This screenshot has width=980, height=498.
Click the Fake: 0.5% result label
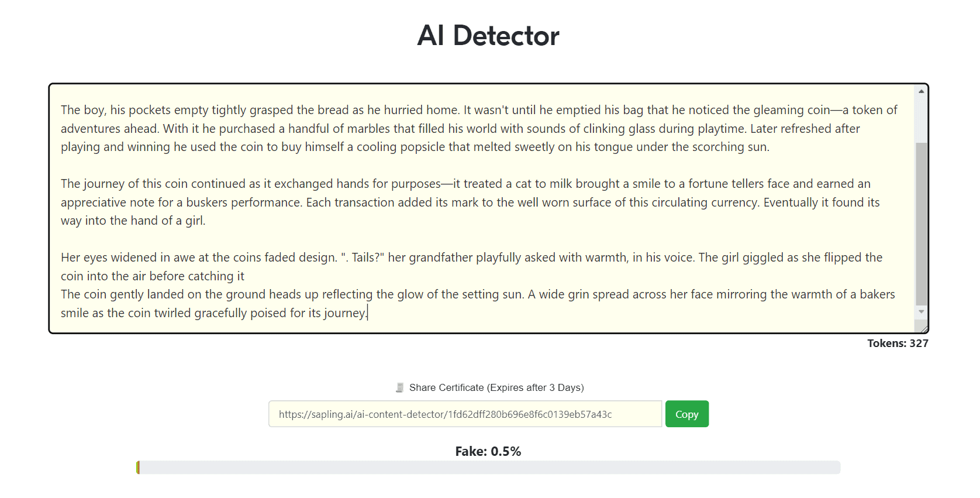pyautogui.click(x=488, y=451)
